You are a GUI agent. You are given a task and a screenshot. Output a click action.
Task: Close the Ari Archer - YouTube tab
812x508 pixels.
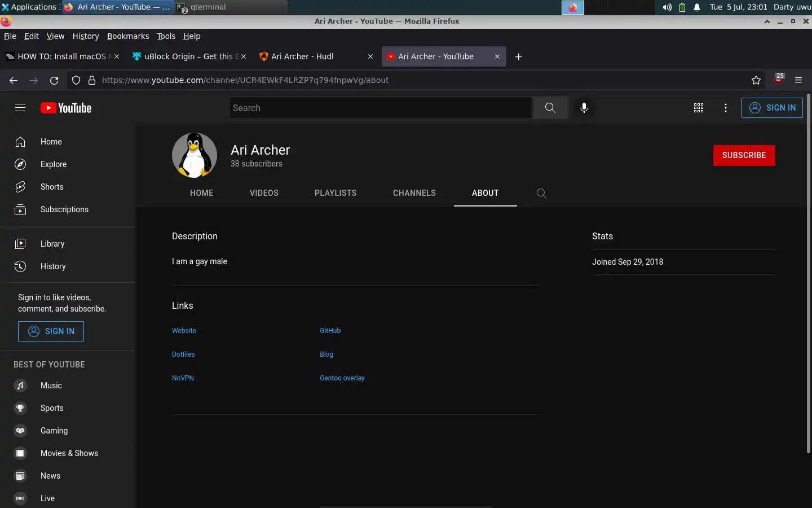[x=497, y=56]
